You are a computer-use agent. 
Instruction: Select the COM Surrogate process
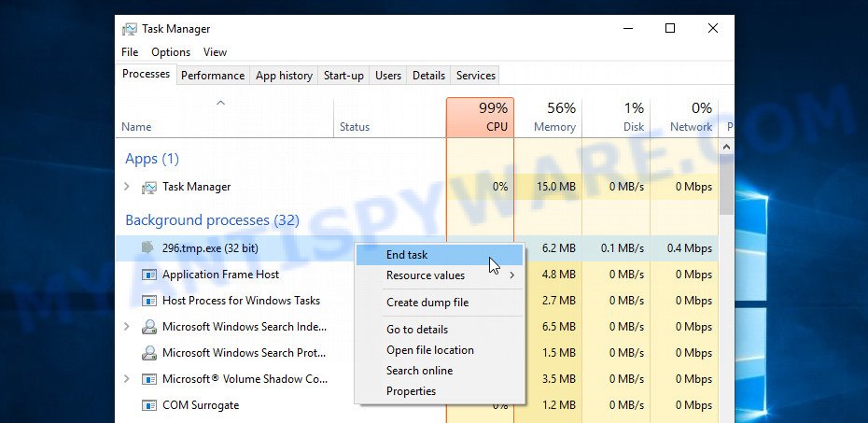pyautogui.click(x=201, y=404)
